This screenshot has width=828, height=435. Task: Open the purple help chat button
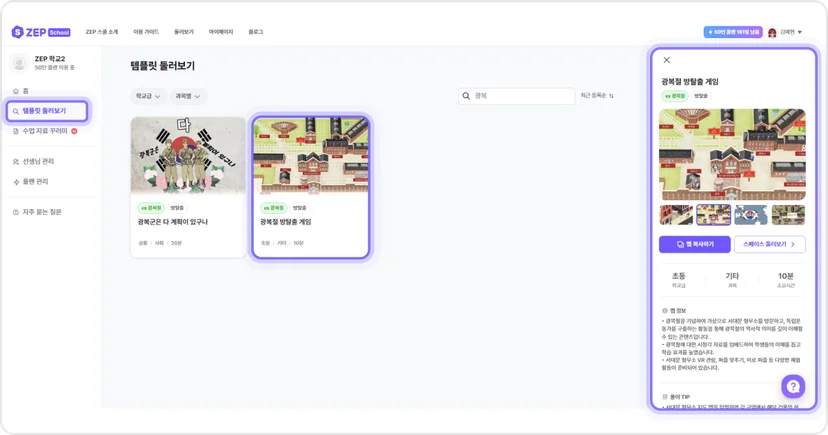coord(793,387)
